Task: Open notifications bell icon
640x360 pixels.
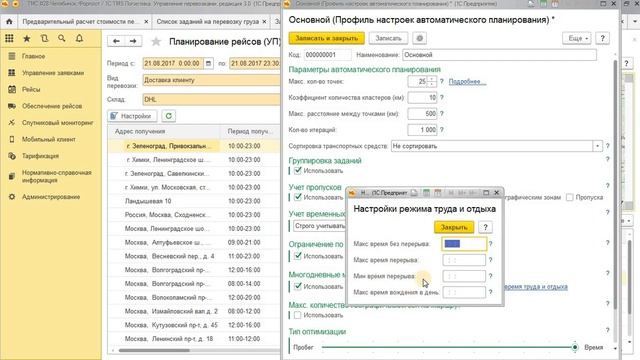Action: (x=79, y=38)
